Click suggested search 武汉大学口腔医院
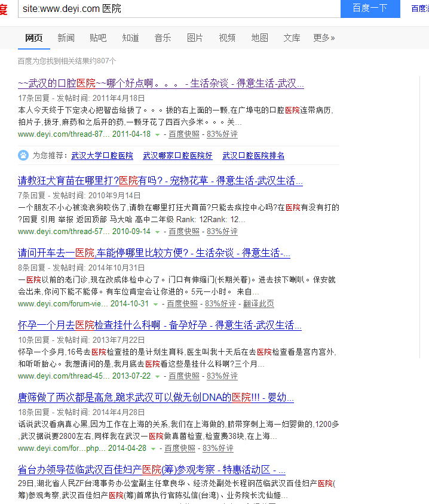The image size is (429, 504). tap(102, 156)
